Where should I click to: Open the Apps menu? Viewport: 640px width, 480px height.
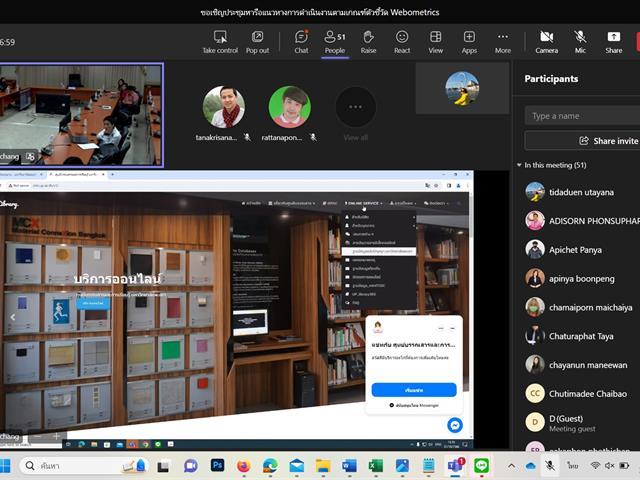[x=469, y=42]
